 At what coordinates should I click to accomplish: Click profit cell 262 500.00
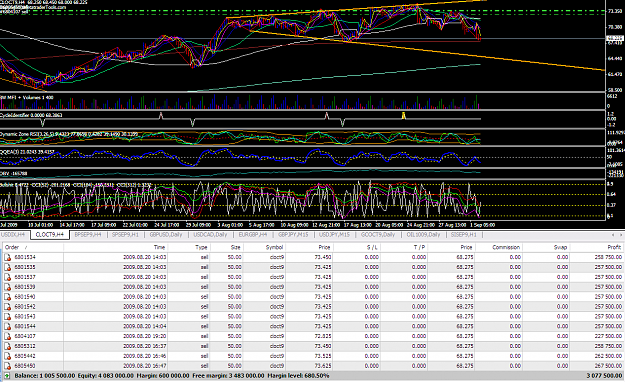coord(608,356)
